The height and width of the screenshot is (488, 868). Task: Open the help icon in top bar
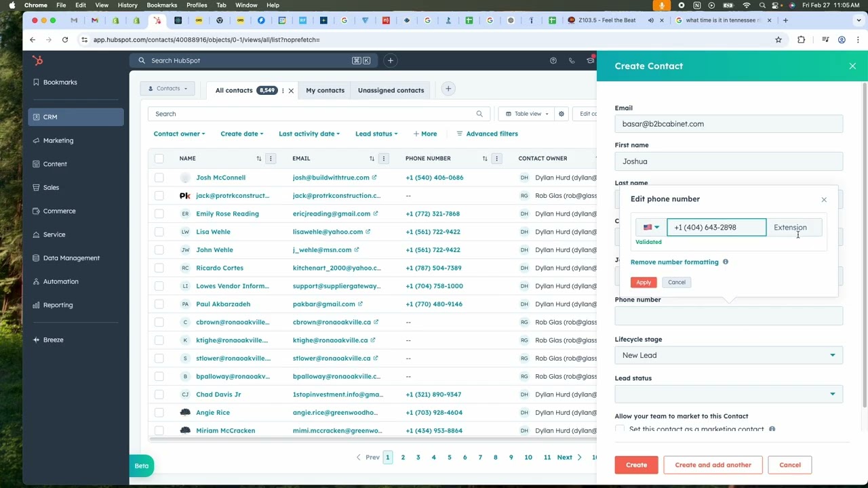click(553, 60)
